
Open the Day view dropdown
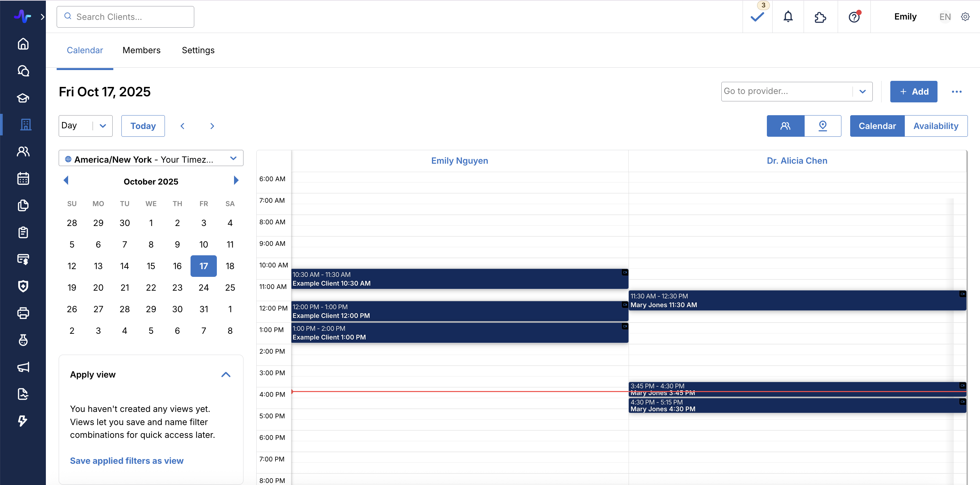(x=85, y=126)
